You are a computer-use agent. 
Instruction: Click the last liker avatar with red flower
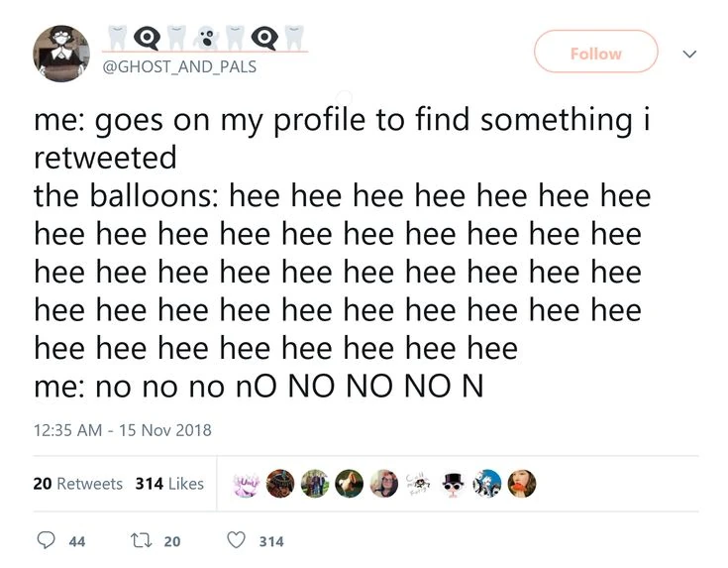(523, 484)
